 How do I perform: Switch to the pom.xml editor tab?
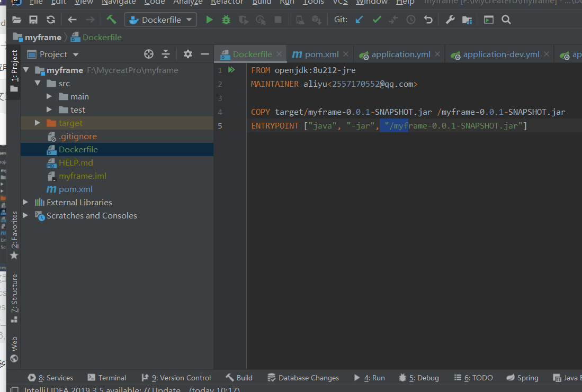click(x=316, y=54)
